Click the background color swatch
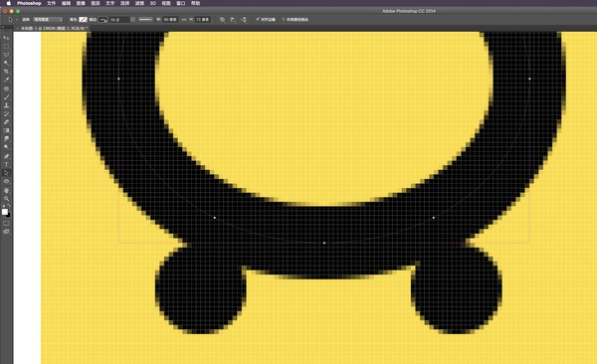597x364 pixels. click(8, 215)
